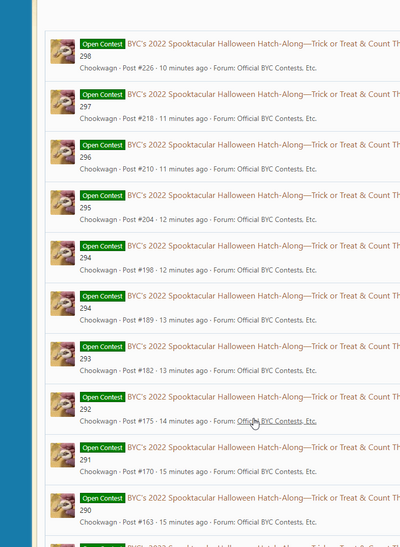
Task: Click avatar thumbnail for Post #175 result
Action: pos(63,405)
